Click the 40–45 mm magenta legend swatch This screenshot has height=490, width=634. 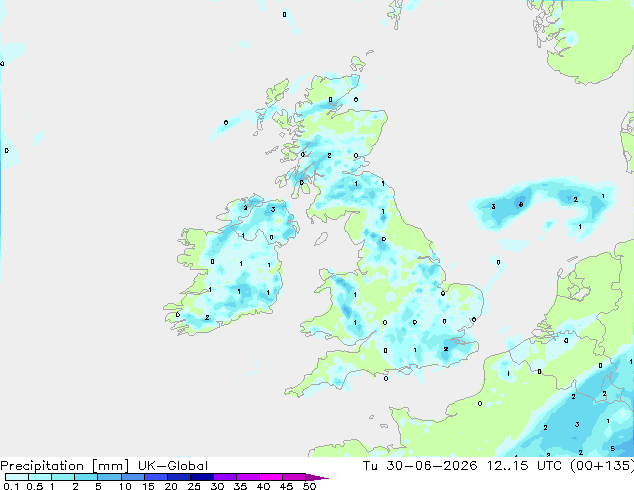[x=271, y=477]
